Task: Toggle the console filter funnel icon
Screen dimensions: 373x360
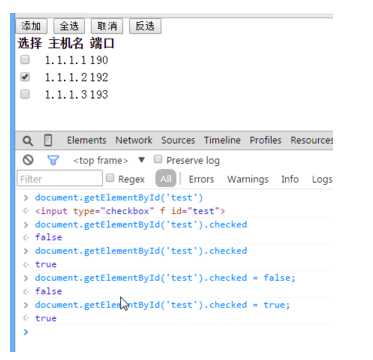Action: click(53, 160)
